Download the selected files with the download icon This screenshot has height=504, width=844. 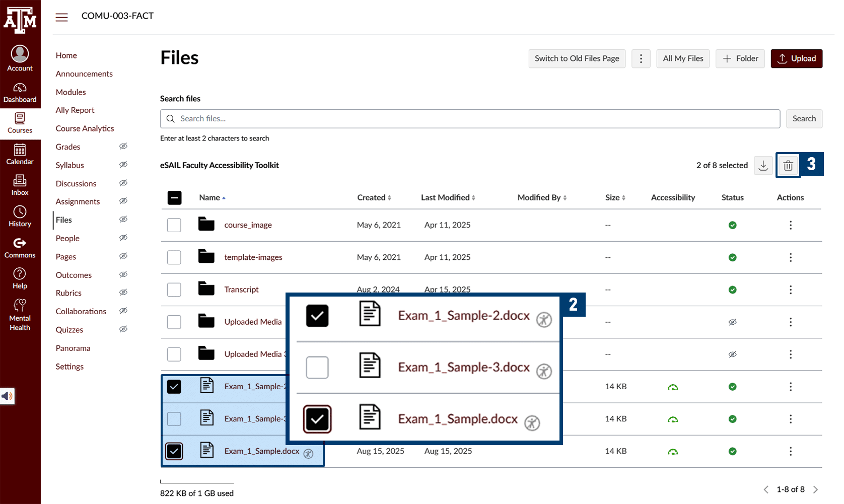click(763, 165)
